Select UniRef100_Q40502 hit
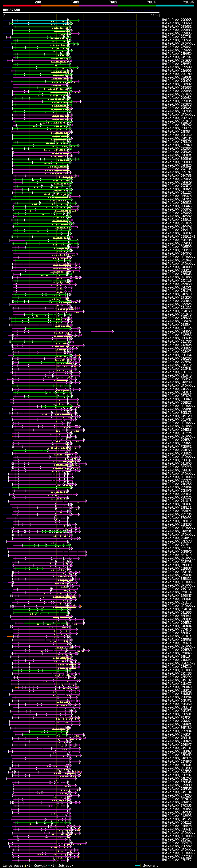197x868 pixels. click(x=177, y=216)
